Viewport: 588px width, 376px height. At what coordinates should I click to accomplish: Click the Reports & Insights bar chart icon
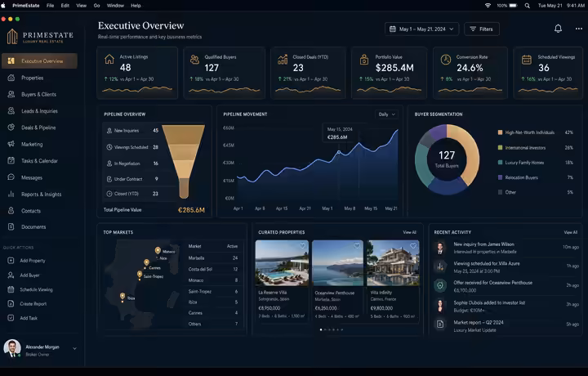11,194
